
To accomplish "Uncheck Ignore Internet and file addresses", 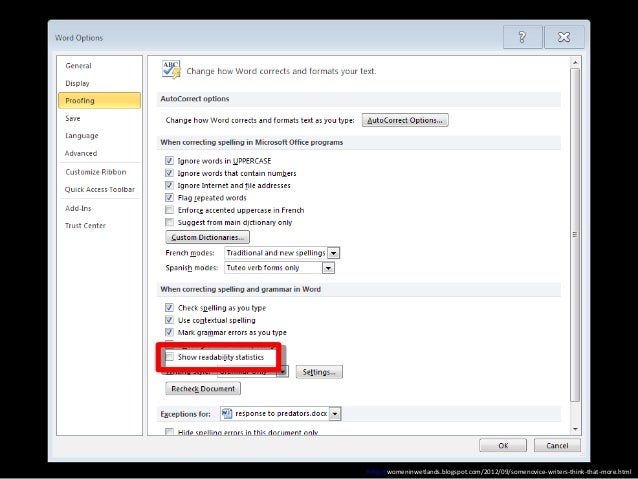I will tap(169, 185).
